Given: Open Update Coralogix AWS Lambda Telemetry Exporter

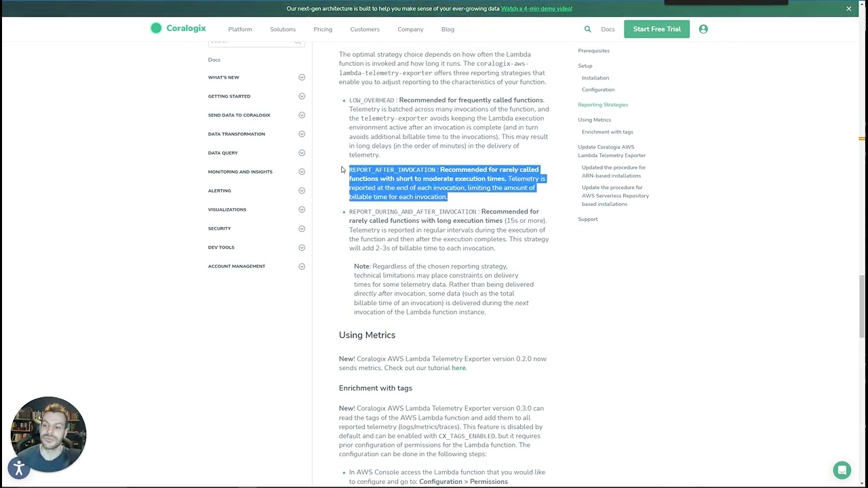Looking at the screenshot, I should click(x=612, y=151).
